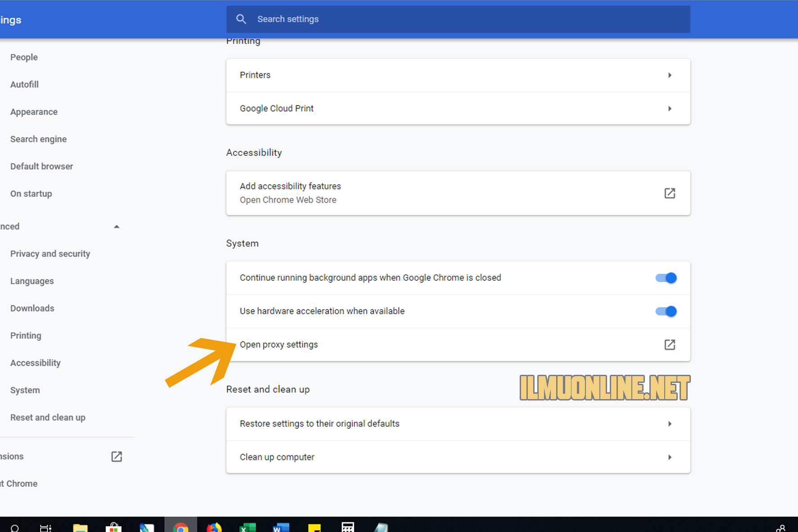Click Add accessibility features label
Viewport: 798px width, 532px height.
click(x=290, y=186)
